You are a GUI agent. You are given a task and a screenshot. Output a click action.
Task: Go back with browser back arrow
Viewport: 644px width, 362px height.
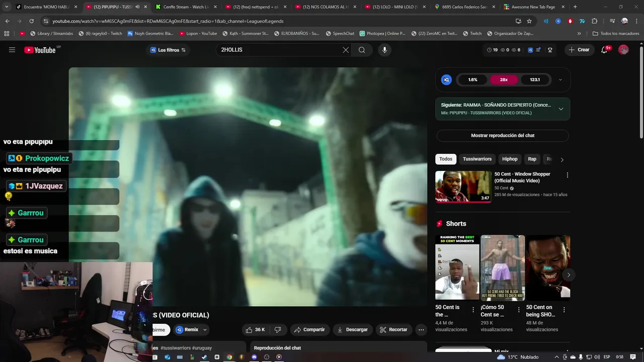(x=7, y=21)
